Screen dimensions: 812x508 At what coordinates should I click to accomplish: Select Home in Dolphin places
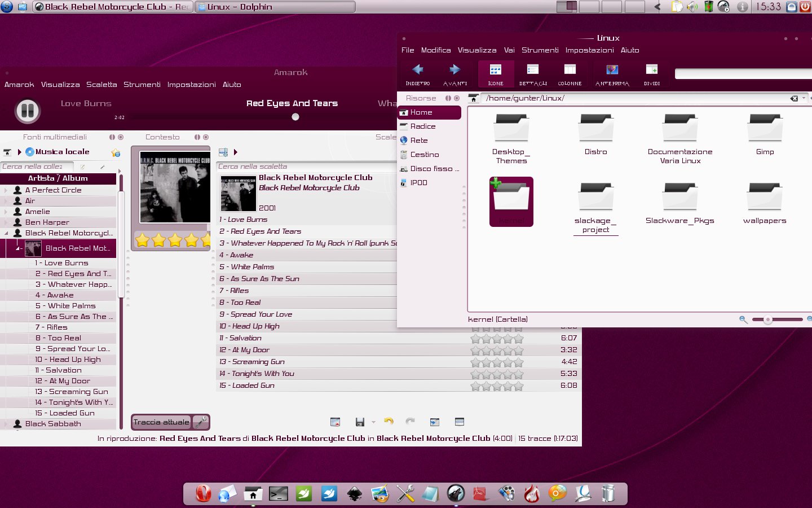coord(430,112)
